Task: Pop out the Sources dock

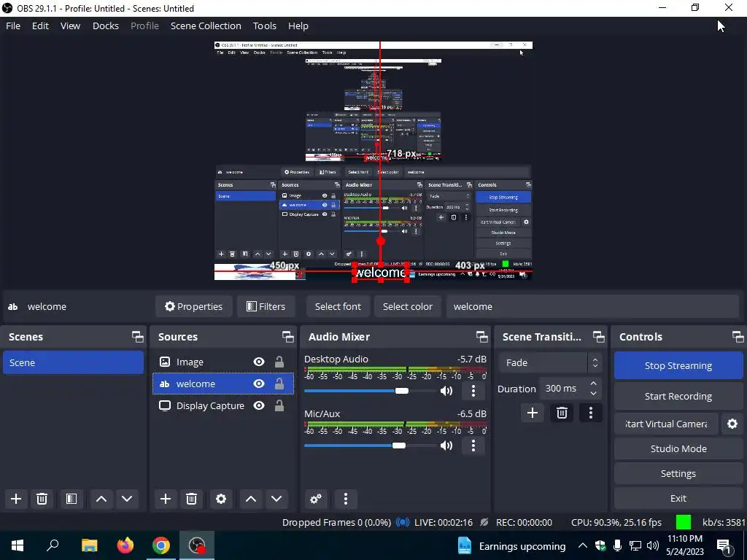Action: (x=287, y=337)
